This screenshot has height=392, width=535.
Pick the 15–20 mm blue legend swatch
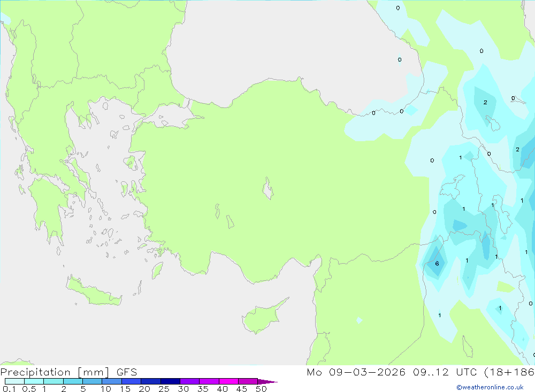pyautogui.click(x=132, y=381)
